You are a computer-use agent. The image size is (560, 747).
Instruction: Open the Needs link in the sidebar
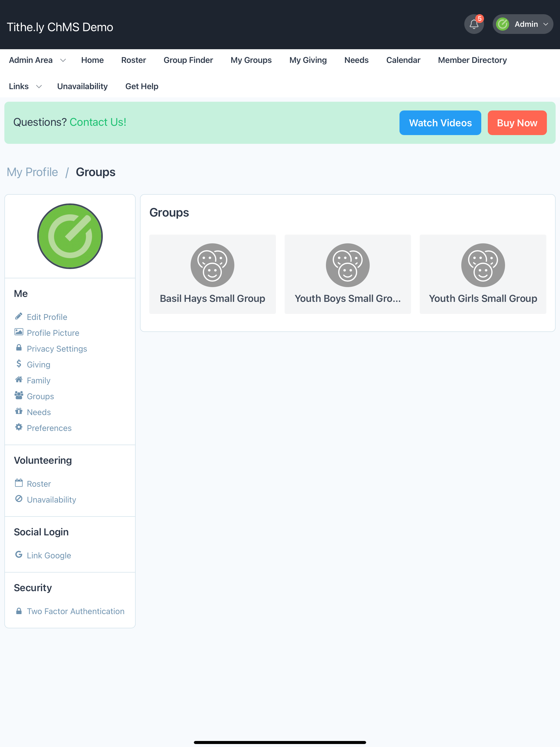(39, 412)
